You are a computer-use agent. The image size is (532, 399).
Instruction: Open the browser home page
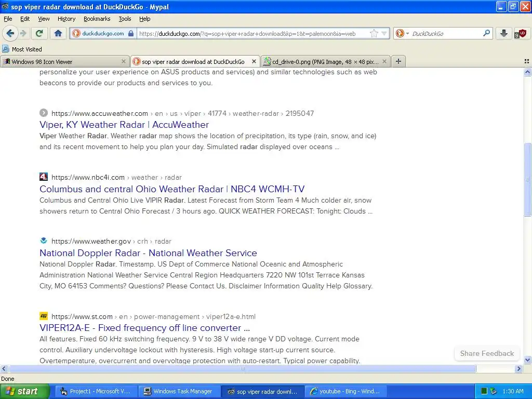(58, 33)
